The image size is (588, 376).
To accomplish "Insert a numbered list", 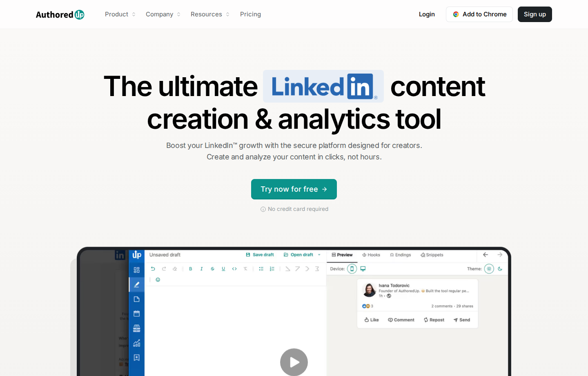I will coord(272,269).
